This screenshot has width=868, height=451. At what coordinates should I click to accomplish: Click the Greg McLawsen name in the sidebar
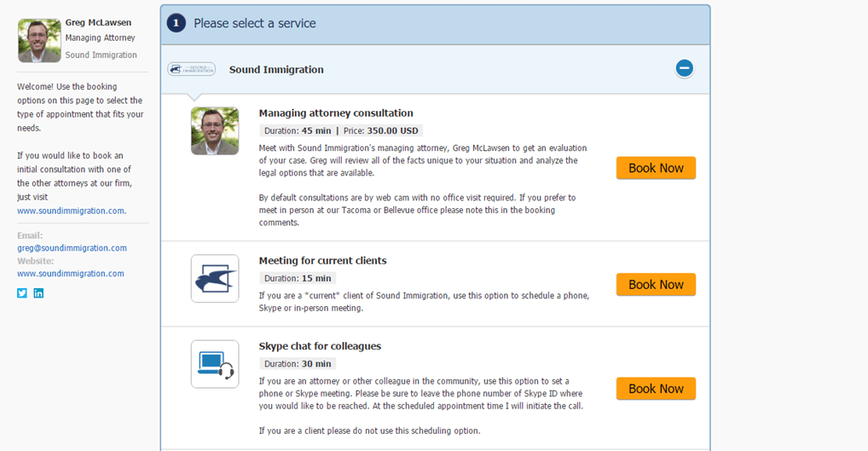click(99, 23)
